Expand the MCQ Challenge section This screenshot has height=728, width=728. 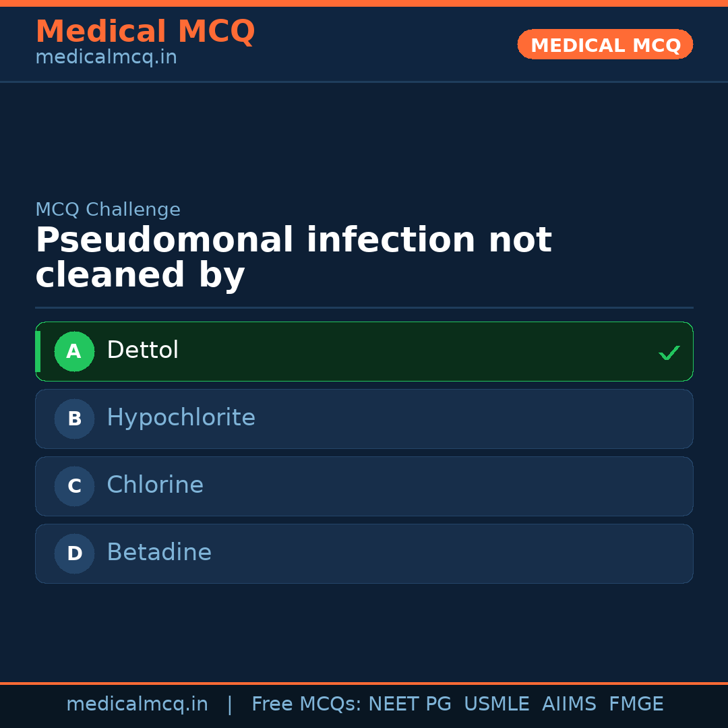pyautogui.click(x=108, y=210)
